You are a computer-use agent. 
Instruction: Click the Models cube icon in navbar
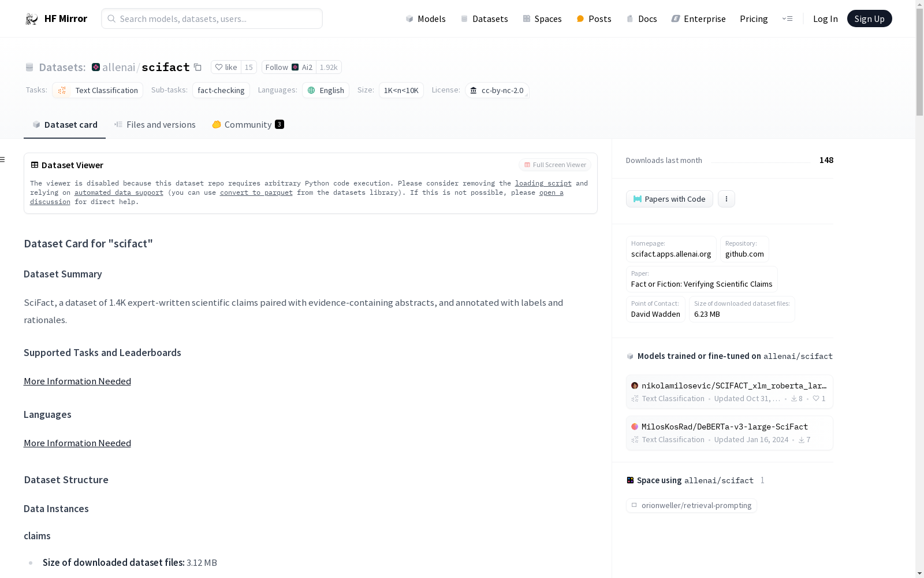tap(409, 18)
